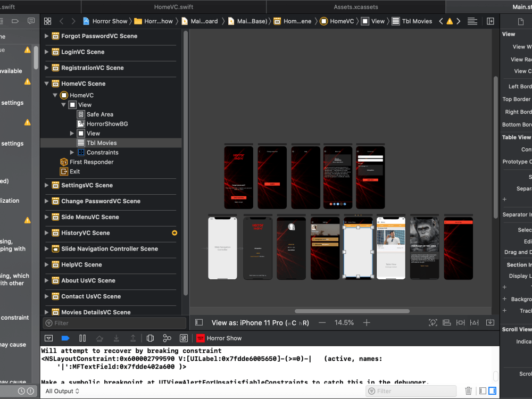Show the file inspector icon

coord(521,22)
